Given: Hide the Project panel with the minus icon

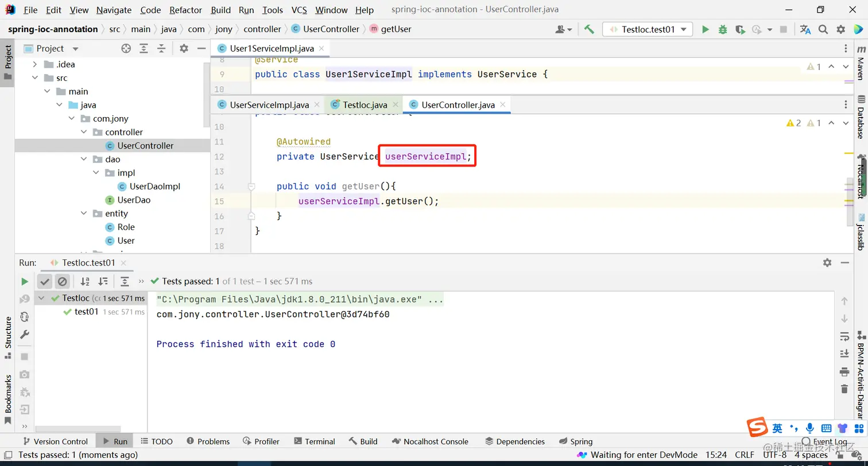Looking at the screenshot, I should (201, 49).
